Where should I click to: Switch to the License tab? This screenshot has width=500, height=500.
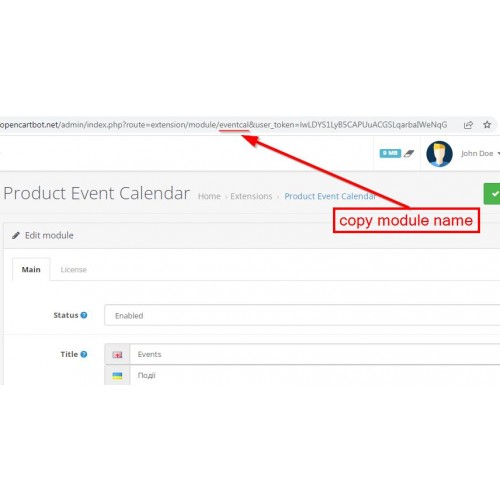coord(74,269)
